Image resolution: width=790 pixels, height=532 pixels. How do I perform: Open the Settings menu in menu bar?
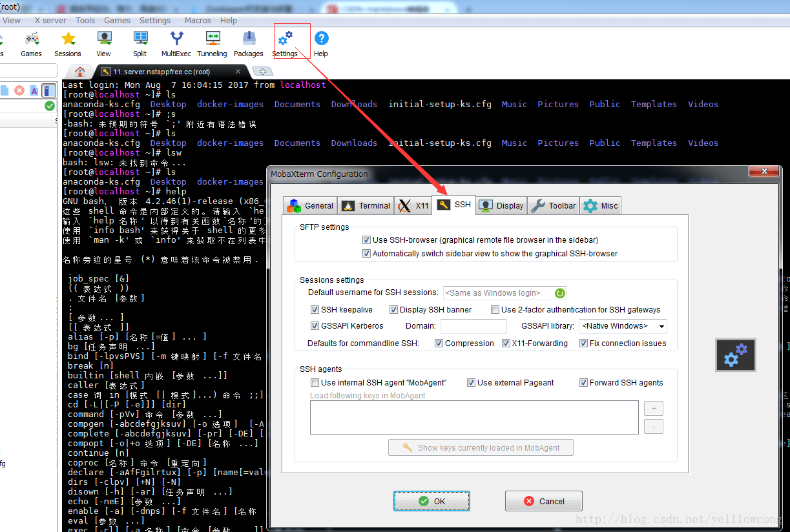coord(155,21)
